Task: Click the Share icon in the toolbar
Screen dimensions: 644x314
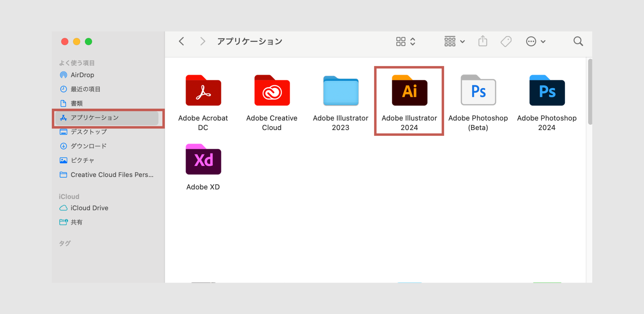Action: click(x=483, y=41)
